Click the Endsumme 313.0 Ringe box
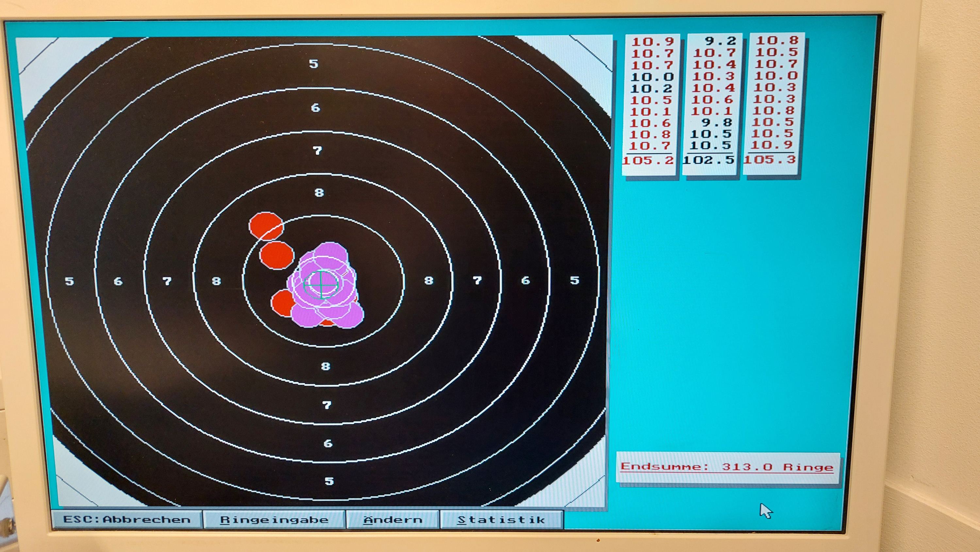Viewport: 980px width, 552px height. [727, 467]
